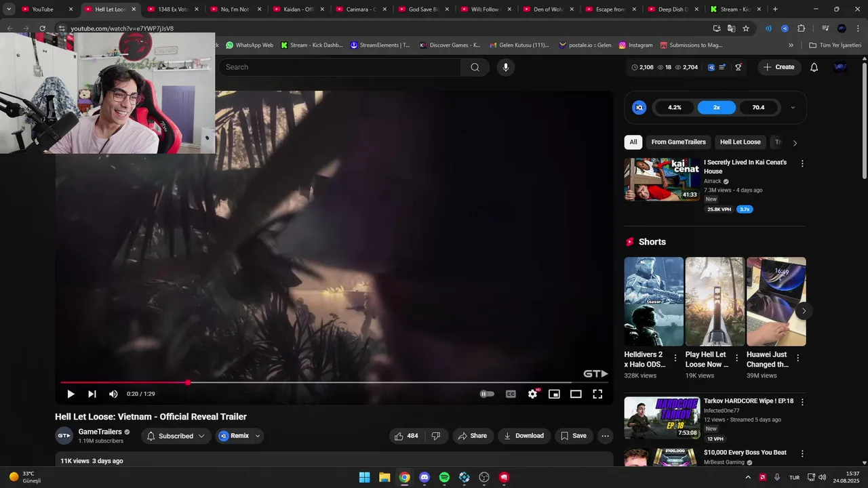Show more filter chips with right arrow

(795, 143)
